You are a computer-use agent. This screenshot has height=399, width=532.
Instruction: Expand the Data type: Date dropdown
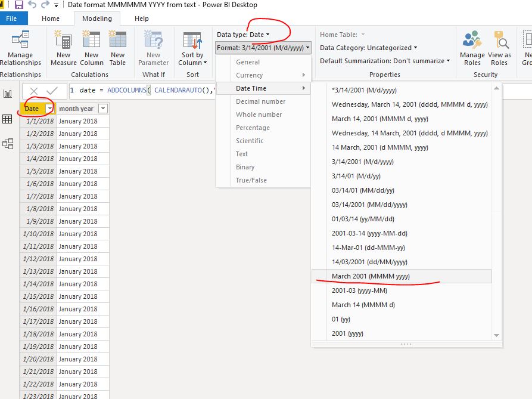(x=243, y=35)
